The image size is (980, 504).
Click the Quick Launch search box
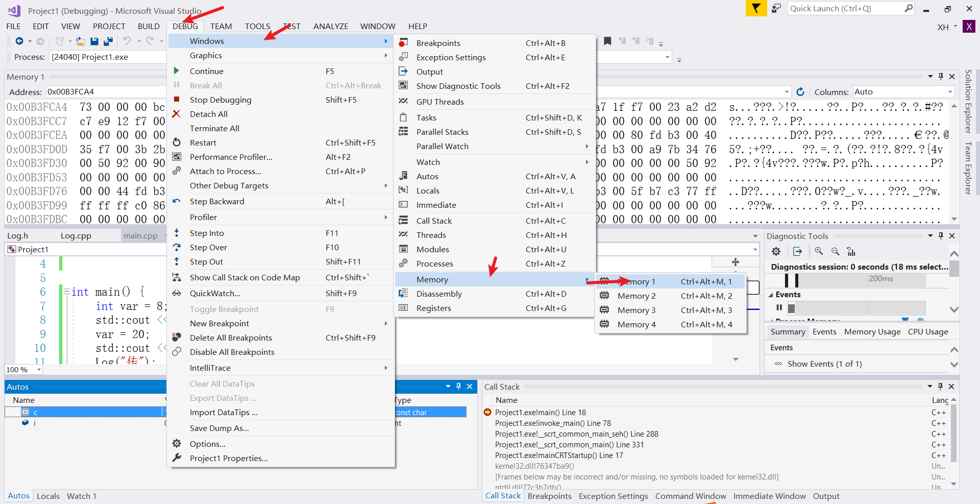[851, 9]
